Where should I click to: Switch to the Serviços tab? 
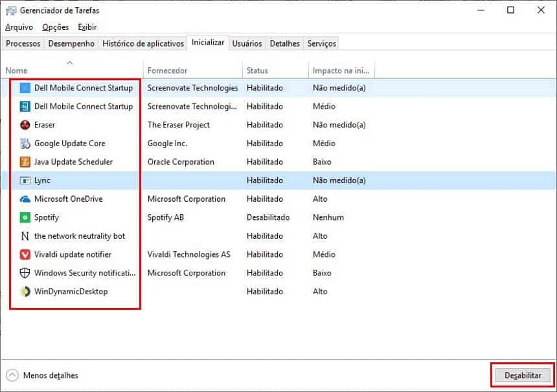[x=322, y=43]
